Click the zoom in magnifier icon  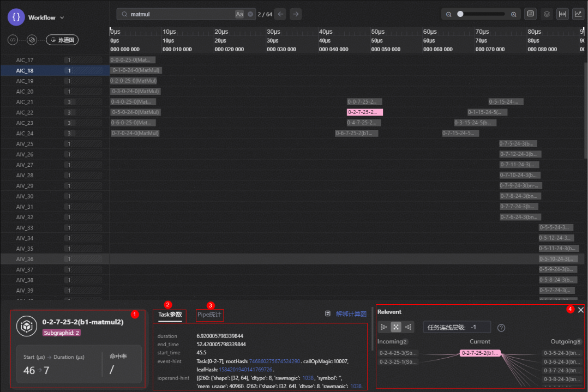pos(513,14)
